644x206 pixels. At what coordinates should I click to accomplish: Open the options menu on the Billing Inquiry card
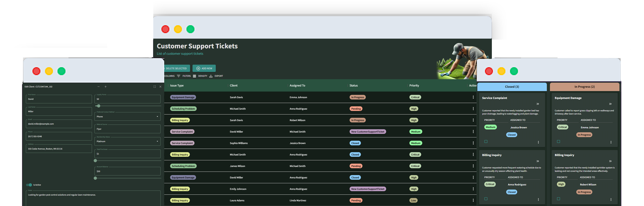point(539,199)
